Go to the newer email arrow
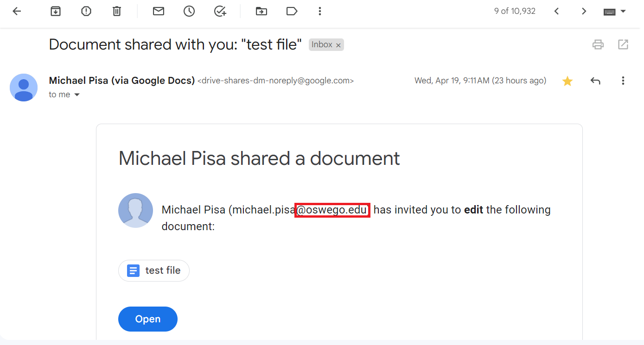Viewport: 644px width, 345px height. [x=557, y=11]
